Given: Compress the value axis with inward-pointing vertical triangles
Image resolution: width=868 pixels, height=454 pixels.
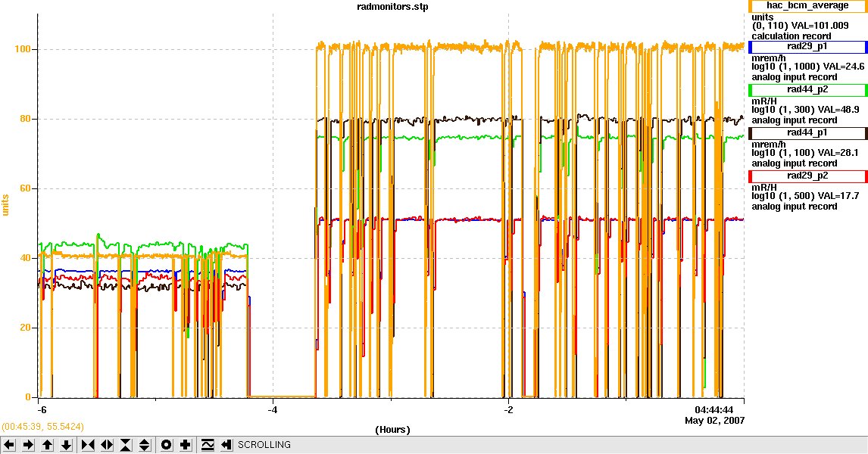Looking at the screenshot, I should pyautogui.click(x=126, y=445).
